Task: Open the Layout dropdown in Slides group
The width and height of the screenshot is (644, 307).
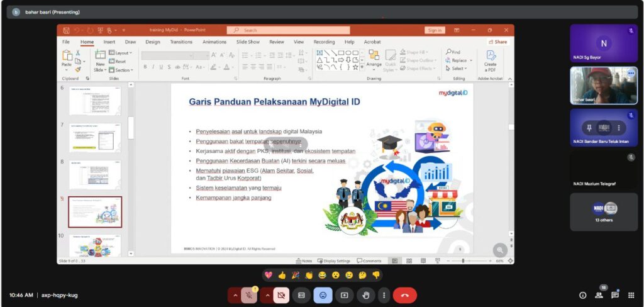Action: click(121, 53)
